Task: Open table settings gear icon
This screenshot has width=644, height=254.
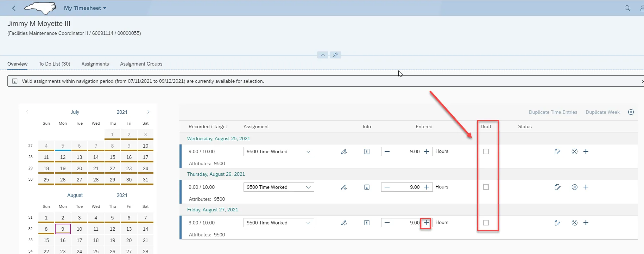Action: click(631, 112)
